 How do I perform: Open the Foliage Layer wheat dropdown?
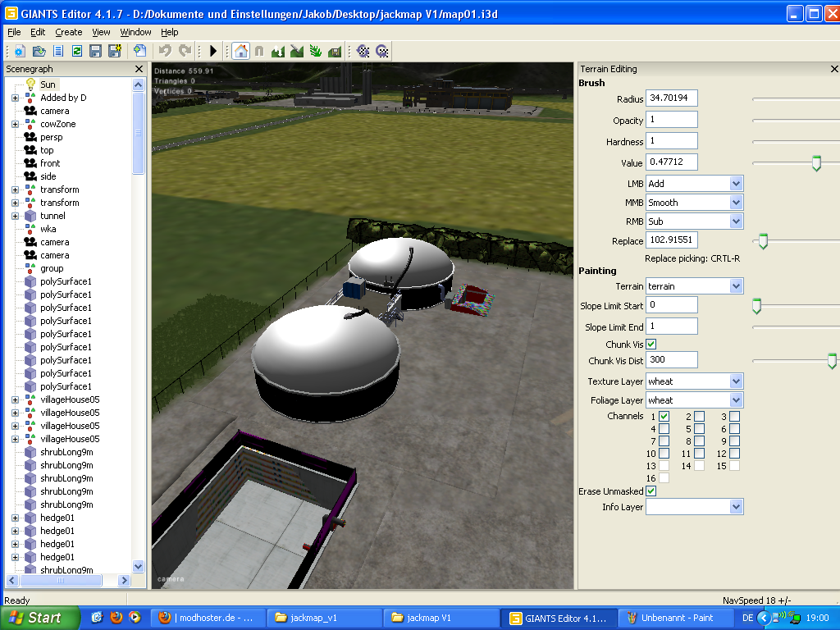[x=695, y=400]
